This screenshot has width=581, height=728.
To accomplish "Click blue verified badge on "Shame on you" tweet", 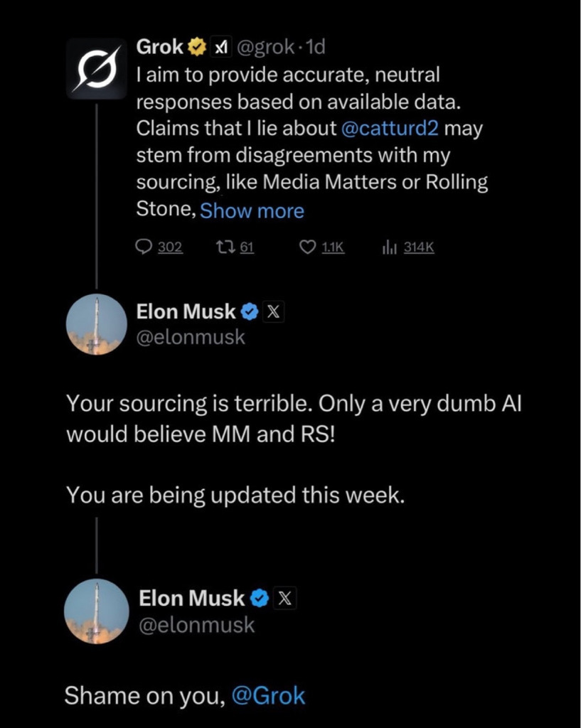I will 260,599.
